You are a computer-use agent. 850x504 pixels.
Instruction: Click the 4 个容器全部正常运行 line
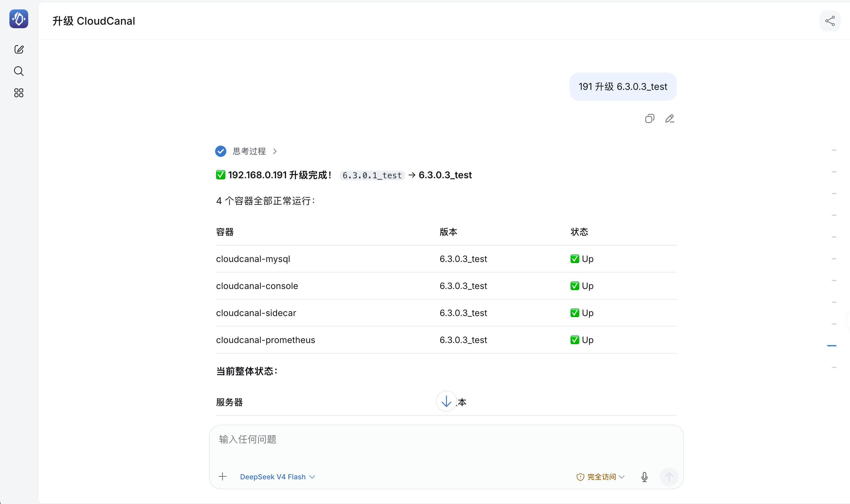[x=265, y=201]
